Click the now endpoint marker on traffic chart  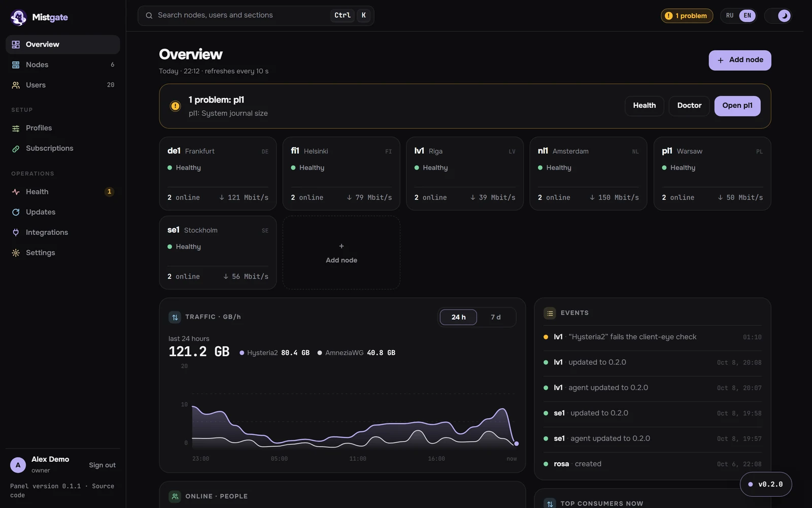pyautogui.click(x=517, y=444)
